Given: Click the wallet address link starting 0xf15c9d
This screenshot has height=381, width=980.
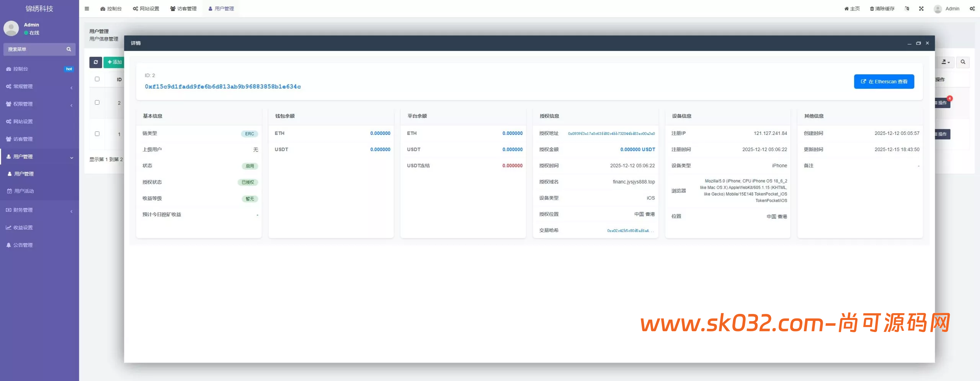Looking at the screenshot, I should (x=222, y=87).
